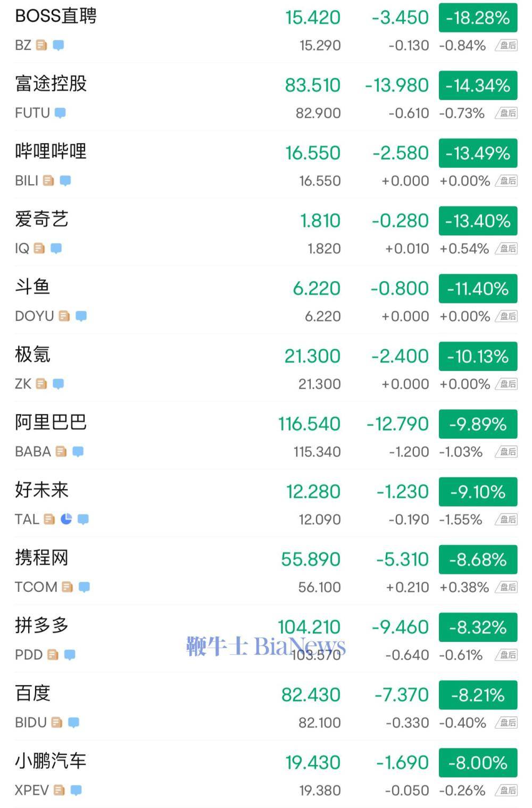Tap the chat icon next to XPEV

[x=76, y=790]
